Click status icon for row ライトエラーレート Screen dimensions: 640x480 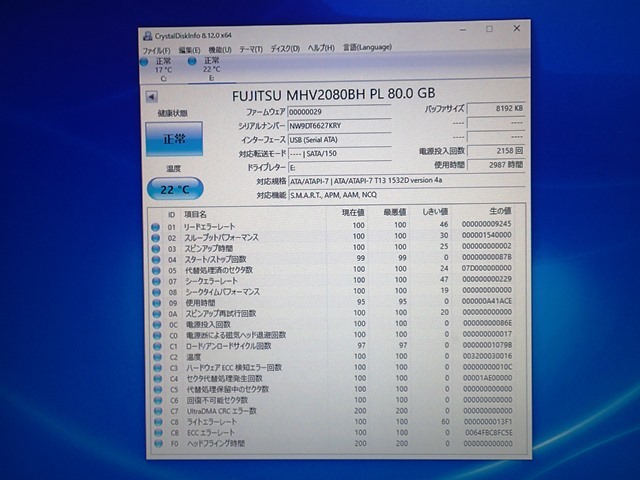click(x=159, y=422)
